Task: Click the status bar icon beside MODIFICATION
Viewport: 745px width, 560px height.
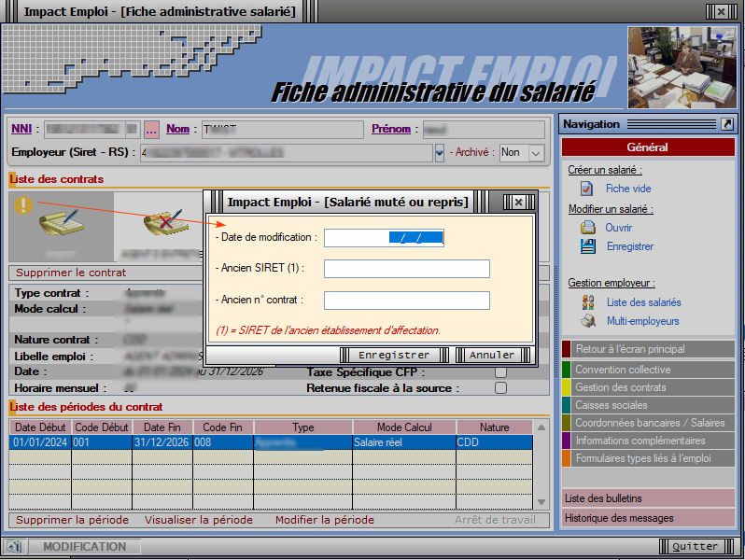Action: point(14,546)
